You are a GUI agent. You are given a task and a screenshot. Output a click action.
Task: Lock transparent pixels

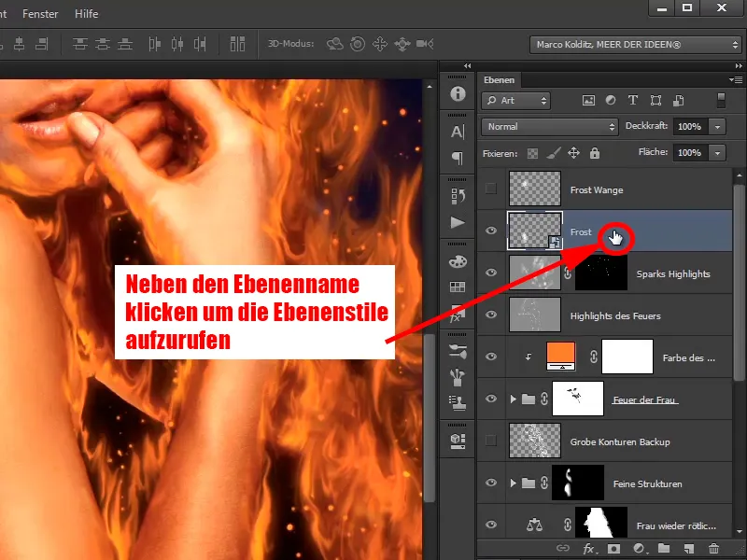(x=532, y=153)
